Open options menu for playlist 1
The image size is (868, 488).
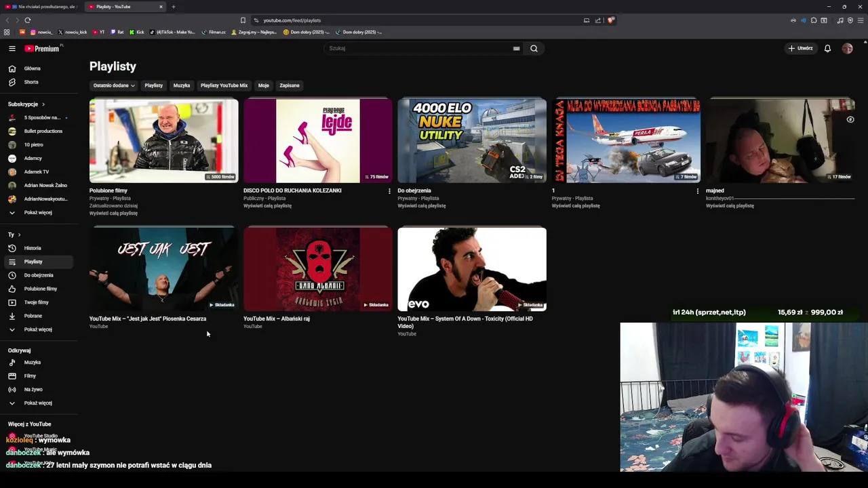pyautogui.click(x=697, y=191)
